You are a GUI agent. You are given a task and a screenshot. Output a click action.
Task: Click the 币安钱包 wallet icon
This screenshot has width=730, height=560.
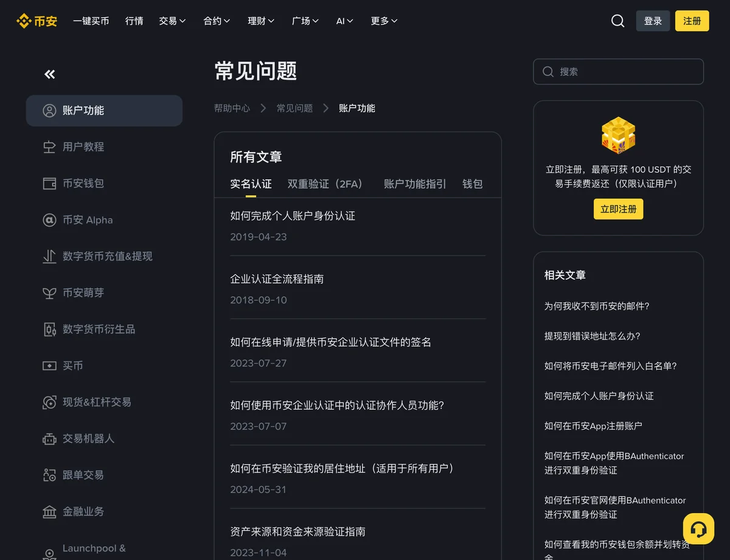pos(49,184)
